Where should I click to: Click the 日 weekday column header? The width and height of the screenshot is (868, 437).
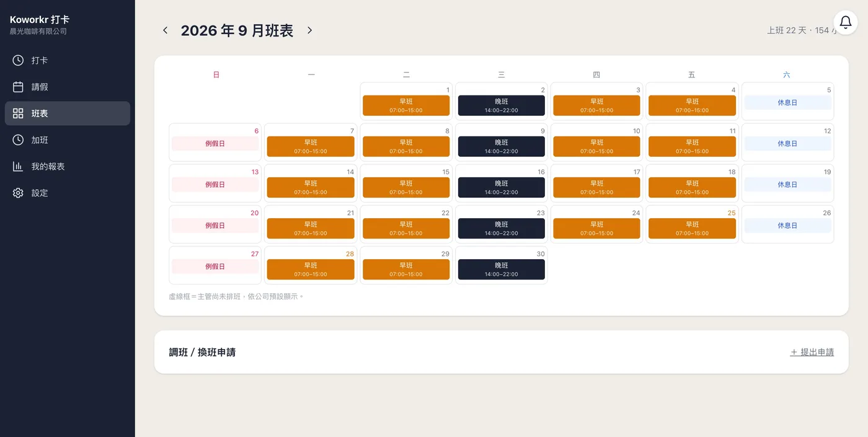click(x=216, y=75)
